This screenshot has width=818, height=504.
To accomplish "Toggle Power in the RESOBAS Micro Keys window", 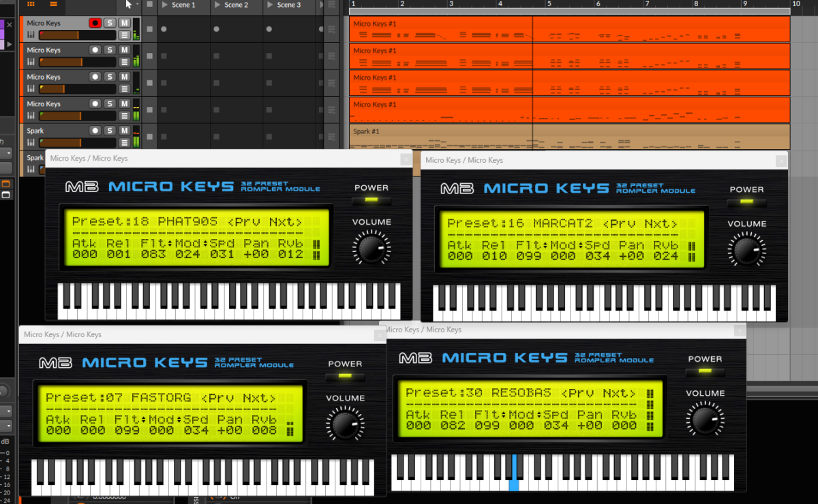I will 705,371.
